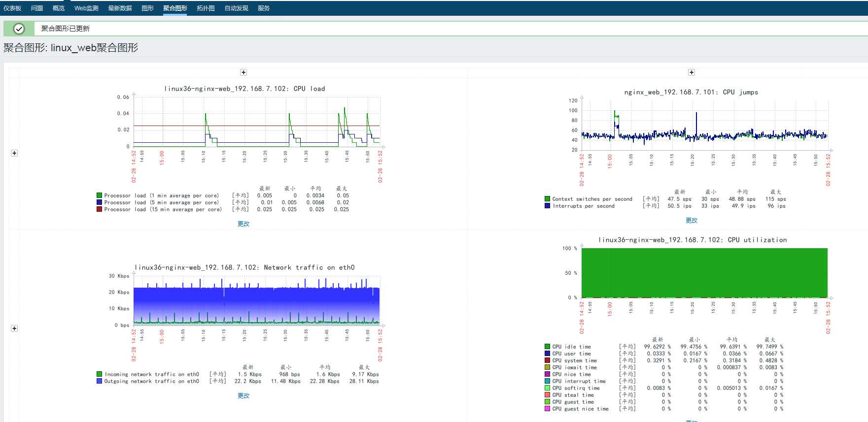Viewport: 868px width, 422px height.
Task: Go to the 问题 menu item
Action: 37,8
